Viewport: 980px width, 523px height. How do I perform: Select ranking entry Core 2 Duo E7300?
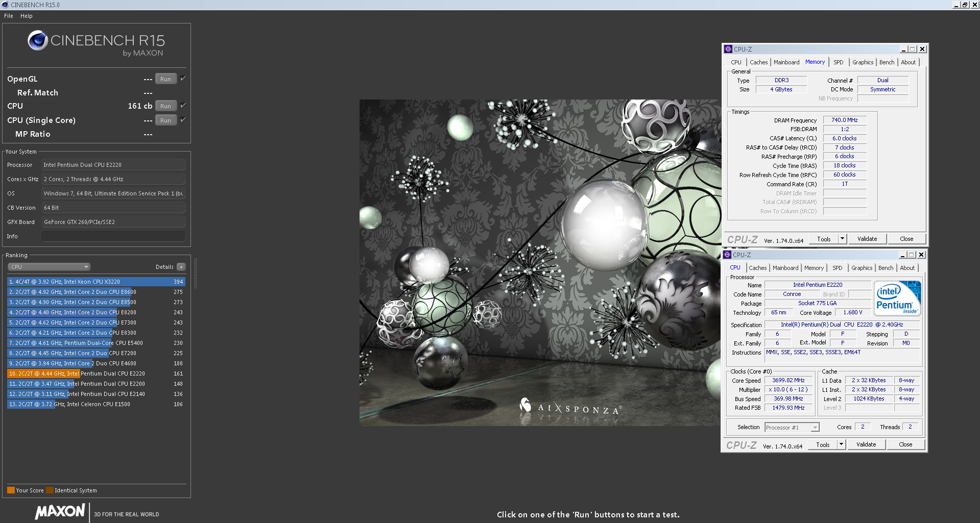click(x=96, y=322)
